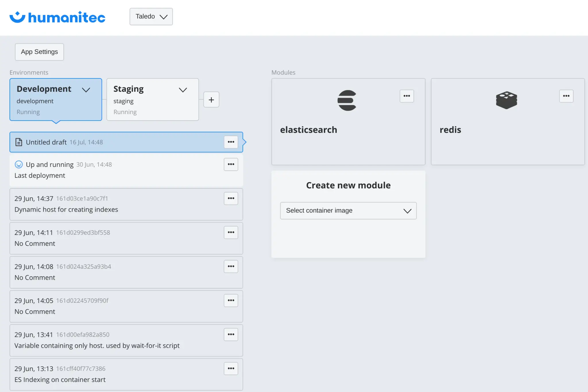Click the humanitec logo

point(57,17)
